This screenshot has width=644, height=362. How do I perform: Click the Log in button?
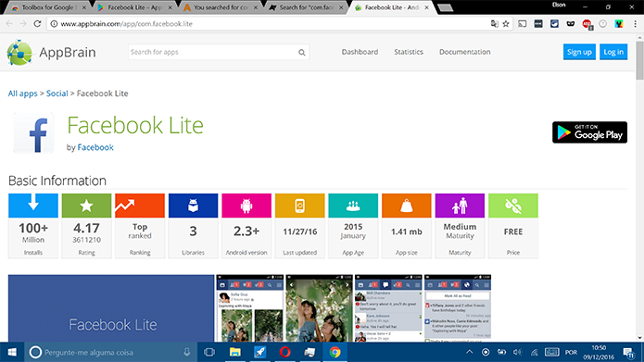pyautogui.click(x=613, y=52)
